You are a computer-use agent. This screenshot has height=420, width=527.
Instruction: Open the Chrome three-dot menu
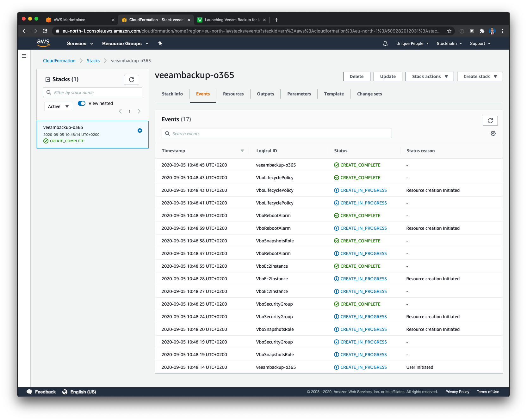pos(502,31)
